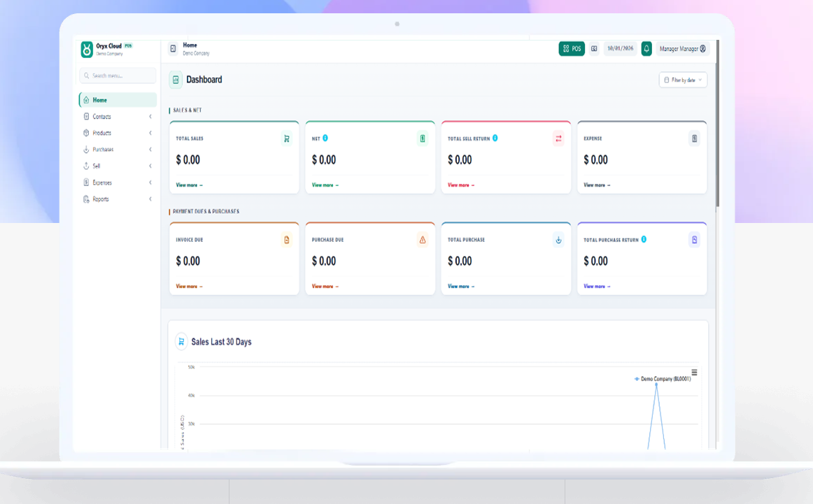Toggle the sidebar collapse icon beside Home
The height and width of the screenshot is (504, 813).
174,49
